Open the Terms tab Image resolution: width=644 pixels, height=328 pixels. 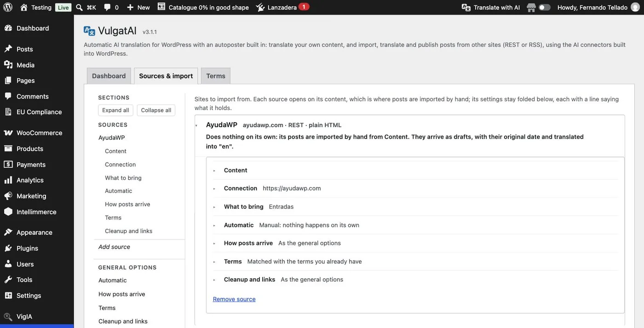click(x=216, y=76)
